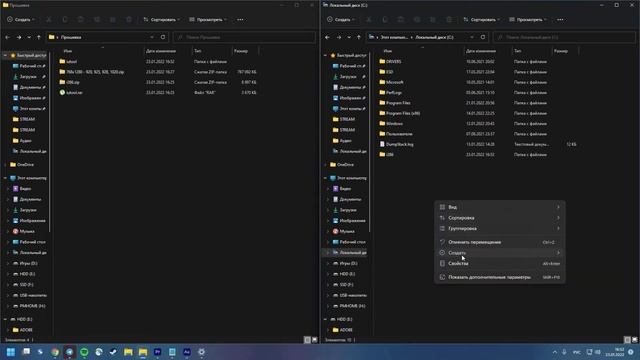640x360 pixels.
Task: Go back using the arrow in Прошивка window
Action: (x=8, y=37)
